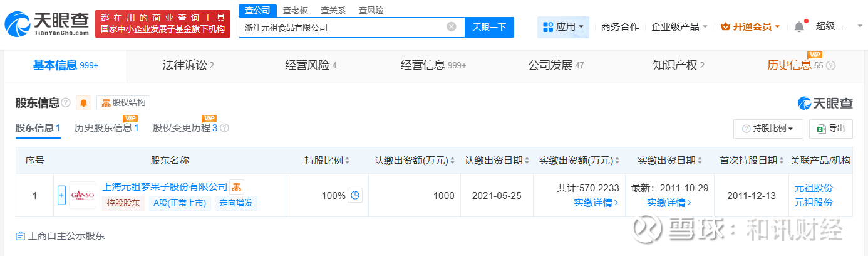
Task: Open 上海元祖梦果子股份有限公司 company link
Action: click(165, 186)
